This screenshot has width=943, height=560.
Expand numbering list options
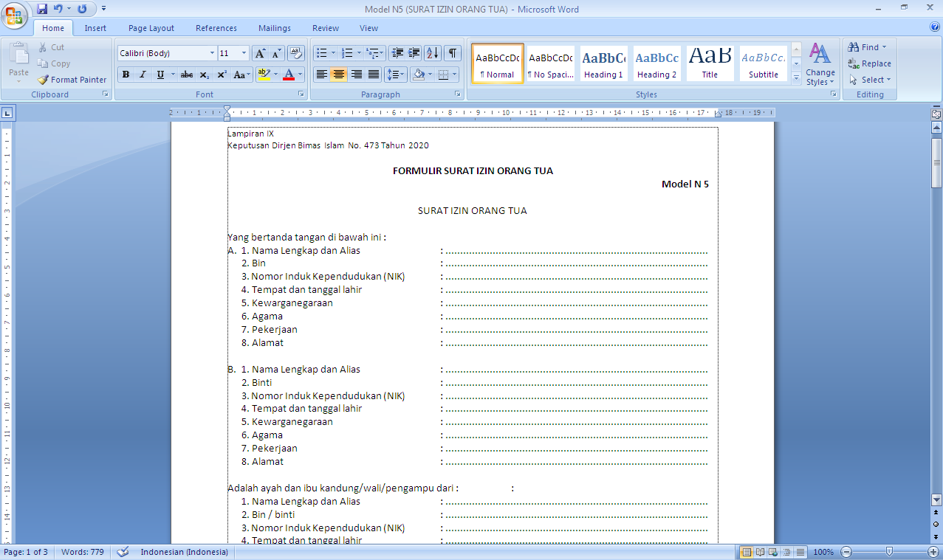point(360,53)
